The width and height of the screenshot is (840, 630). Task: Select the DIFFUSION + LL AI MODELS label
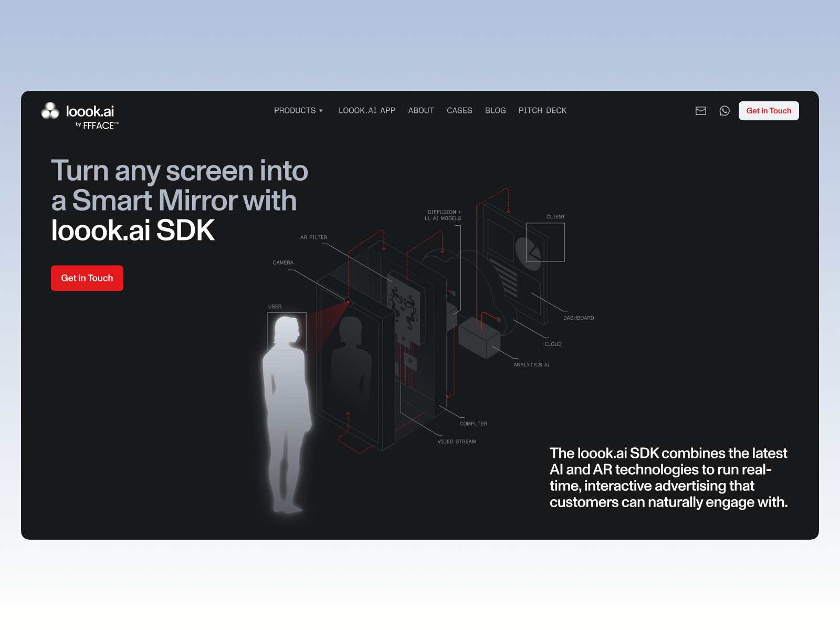click(443, 215)
